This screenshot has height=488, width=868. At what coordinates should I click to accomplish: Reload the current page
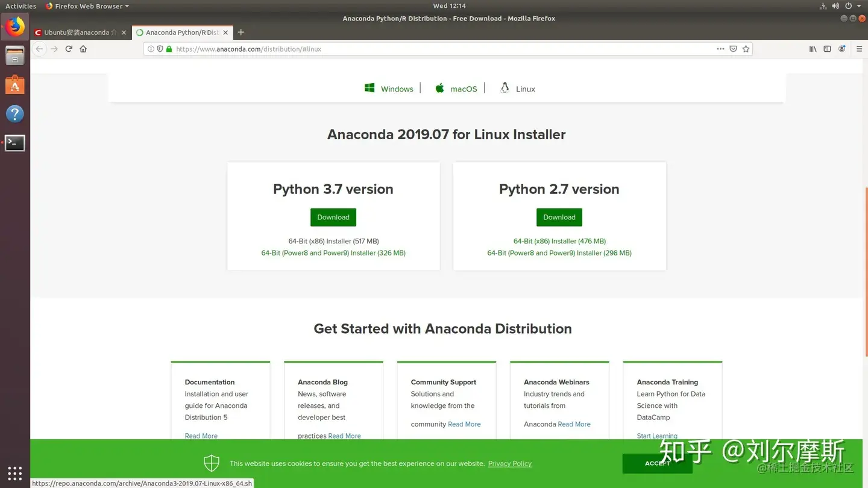pyautogui.click(x=69, y=49)
